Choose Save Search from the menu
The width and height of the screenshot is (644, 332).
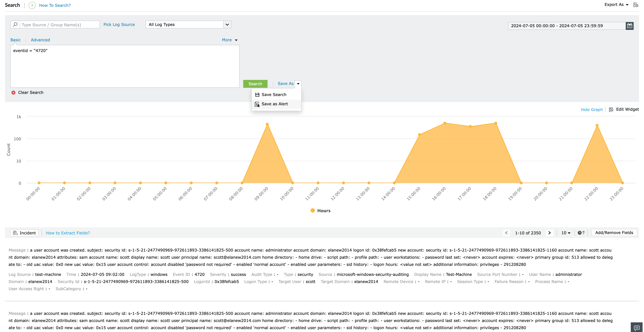[x=274, y=95]
